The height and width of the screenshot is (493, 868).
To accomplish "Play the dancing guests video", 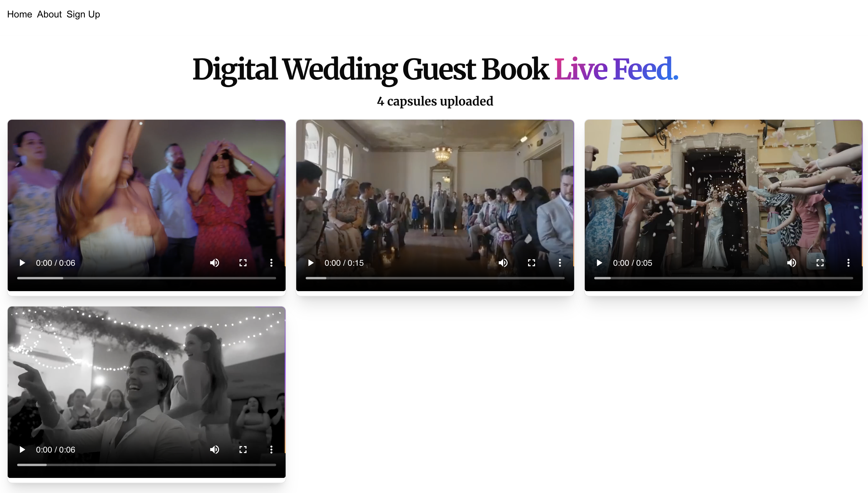I will [x=22, y=263].
